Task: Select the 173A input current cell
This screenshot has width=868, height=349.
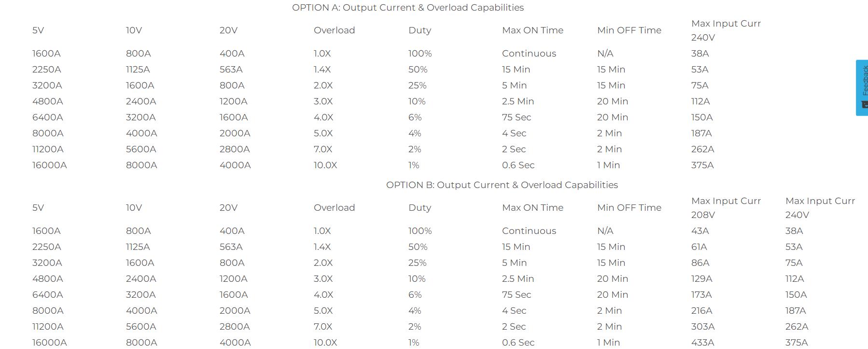Action: tap(701, 295)
